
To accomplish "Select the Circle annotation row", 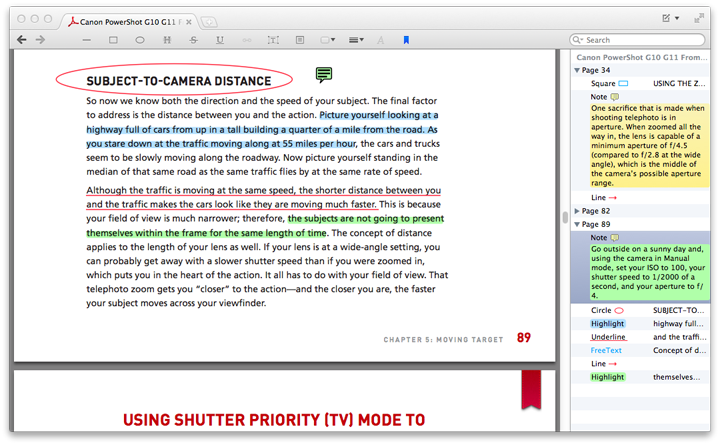I will click(641, 310).
